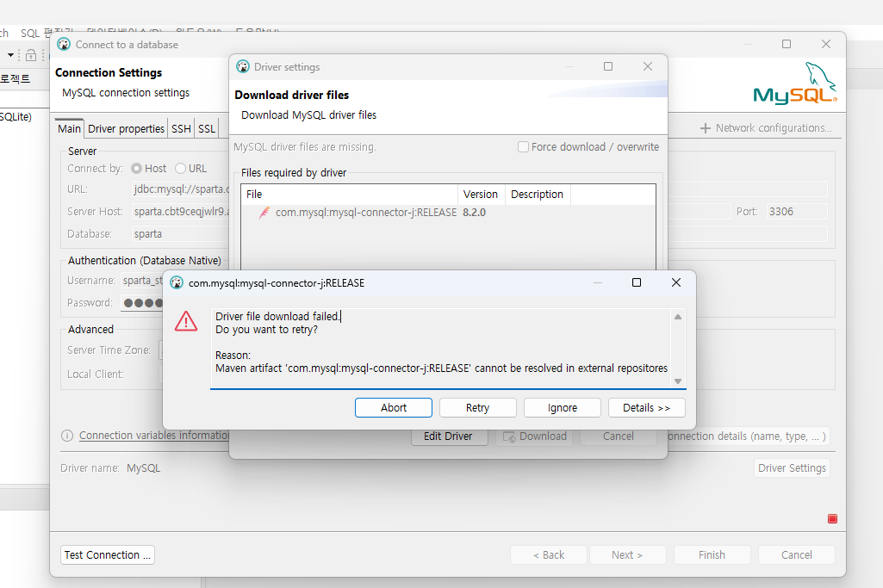Image resolution: width=883 pixels, height=588 pixels.
Task: Abort the failed driver download
Action: tap(393, 407)
